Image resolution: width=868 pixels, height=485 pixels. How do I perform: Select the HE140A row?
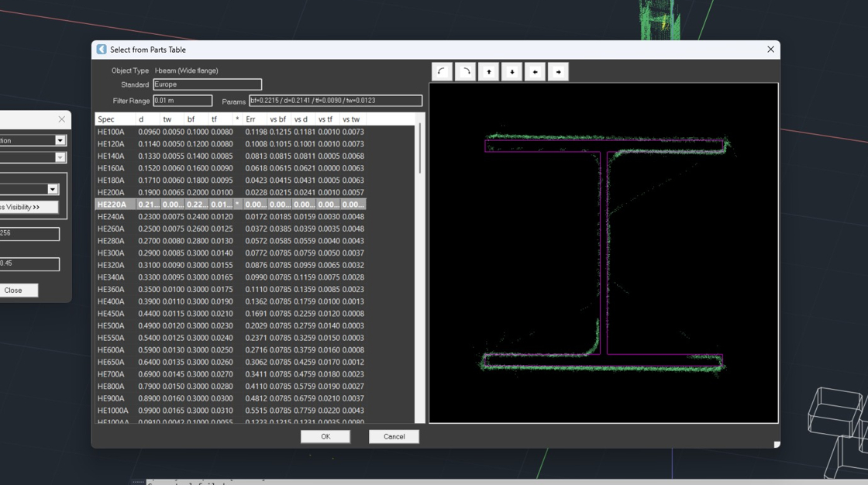click(230, 157)
